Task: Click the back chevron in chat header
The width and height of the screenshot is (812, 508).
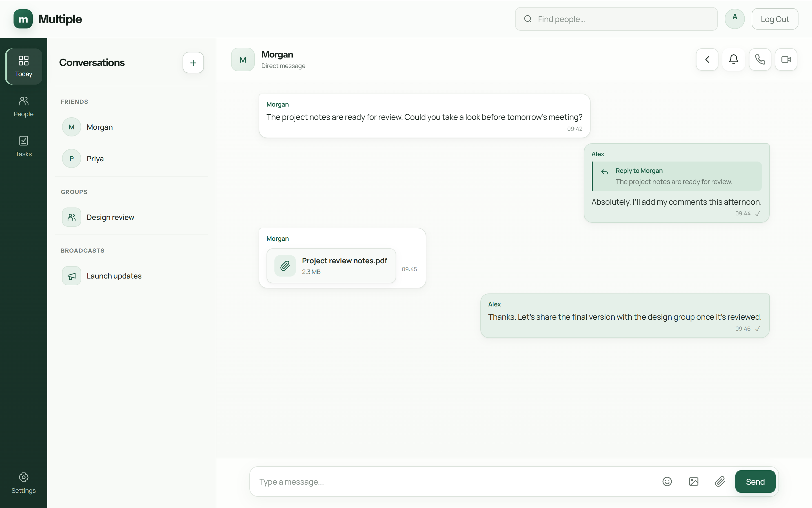Action: click(x=707, y=59)
